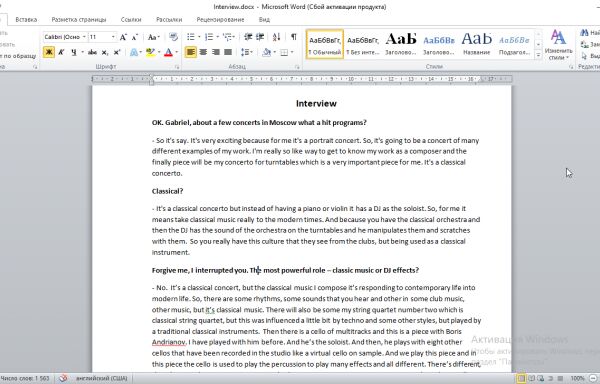Click paragraph shading bucket icon

pyautogui.click(x=266, y=52)
